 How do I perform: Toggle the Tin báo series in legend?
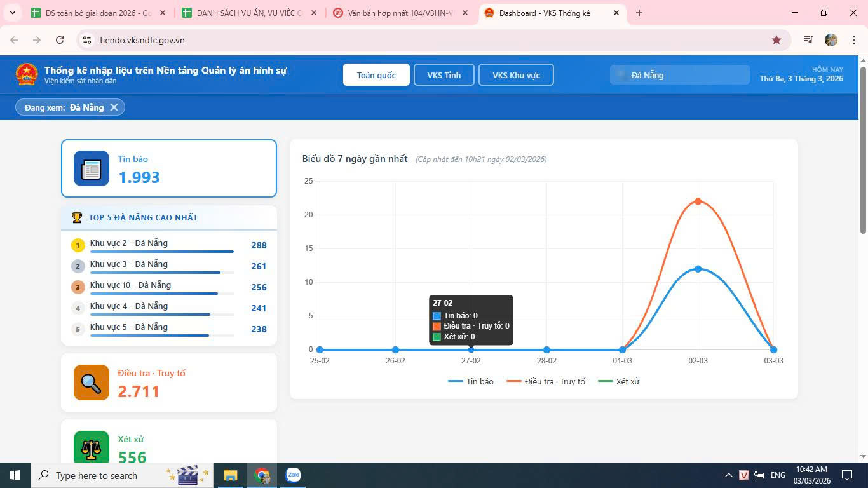[x=471, y=381]
